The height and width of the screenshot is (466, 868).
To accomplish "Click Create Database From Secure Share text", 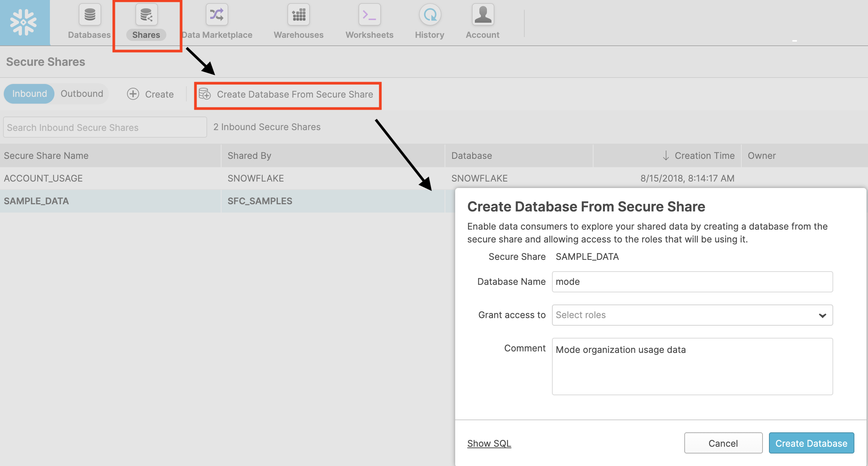I will pyautogui.click(x=295, y=94).
